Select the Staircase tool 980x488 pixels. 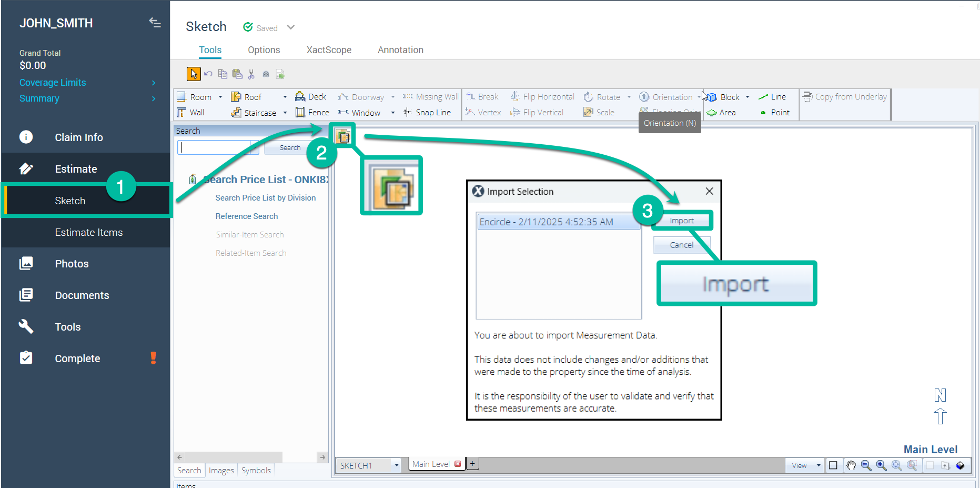click(254, 113)
